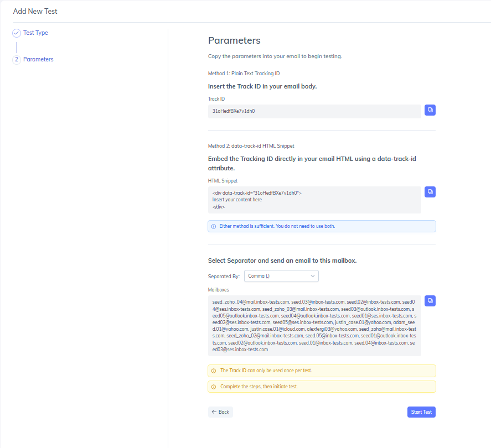The height and width of the screenshot is (448, 491).
Task: Click the info icon in blue notice
Action: pos(214,227)
